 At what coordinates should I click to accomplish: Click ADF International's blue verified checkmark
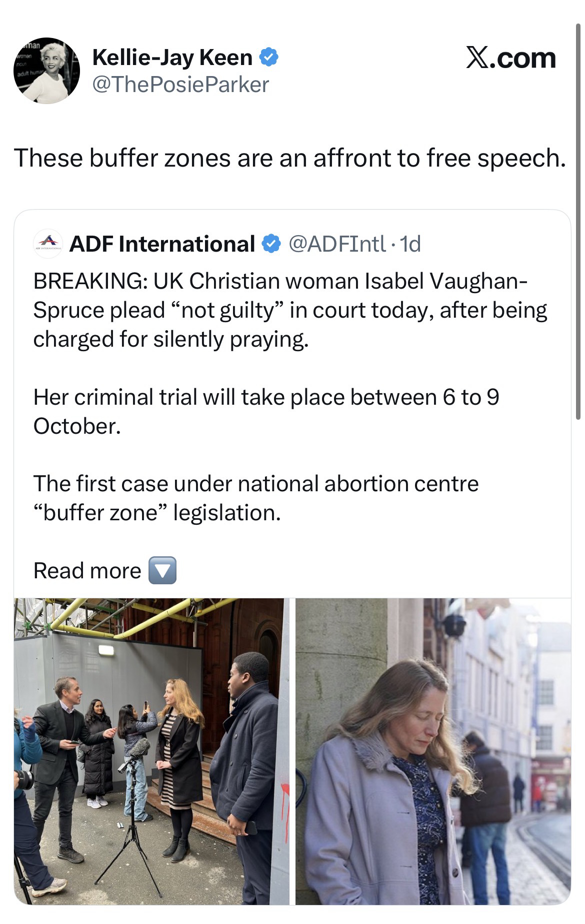tap(270, 244)
